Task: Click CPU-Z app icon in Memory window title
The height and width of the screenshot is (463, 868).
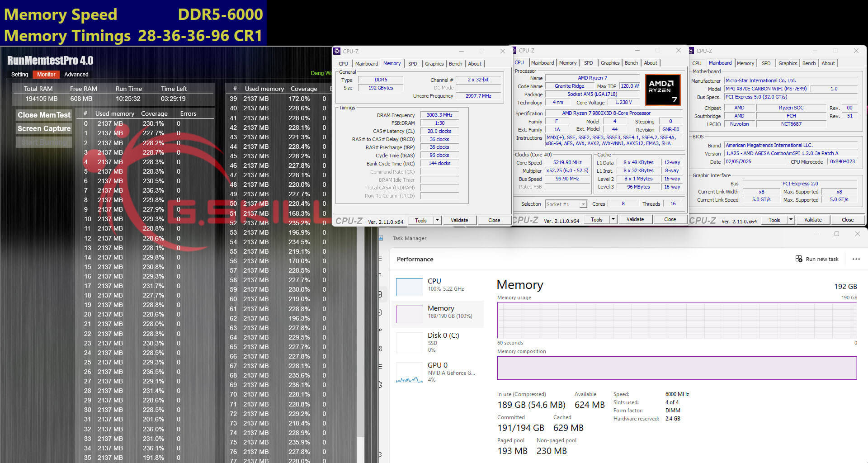Action: tap(337, 51)
